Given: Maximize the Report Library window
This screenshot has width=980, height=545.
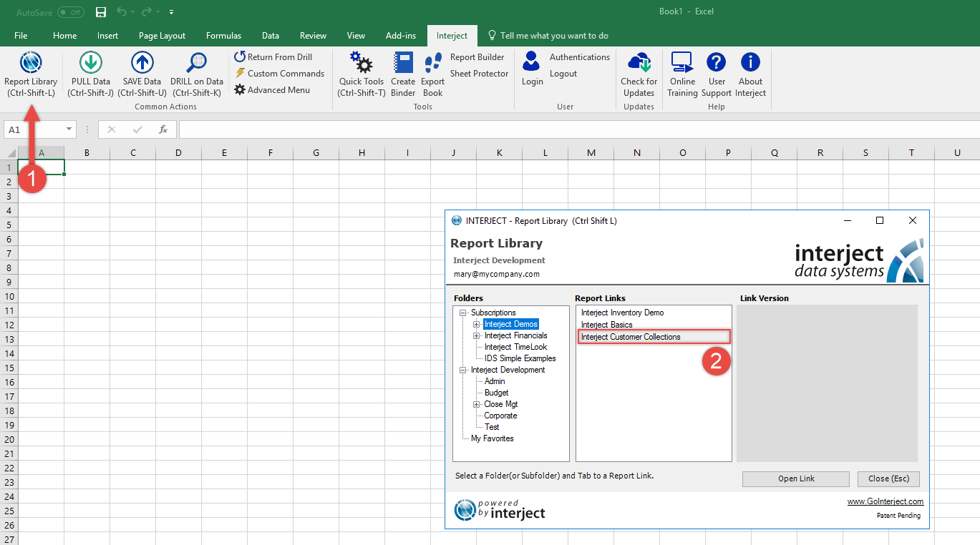Looking at the screenshot, I should [880, 220].
